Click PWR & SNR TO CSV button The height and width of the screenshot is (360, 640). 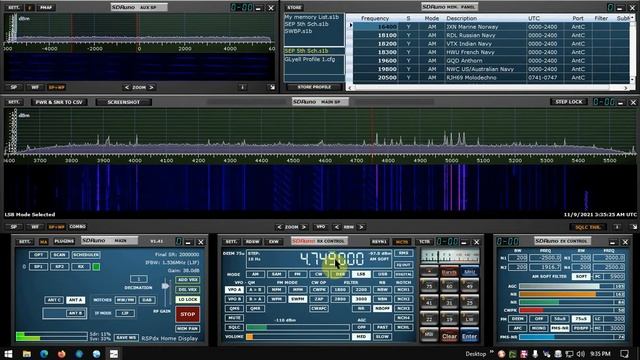coord(59,102)
